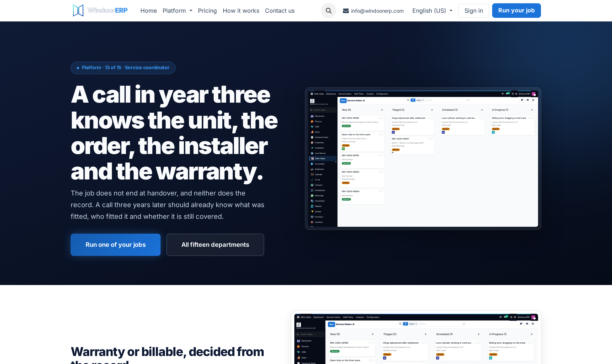Select Analysis menu in hero screenshot
This screenshot has height=364, width=612.
click(x=370, y=94)
